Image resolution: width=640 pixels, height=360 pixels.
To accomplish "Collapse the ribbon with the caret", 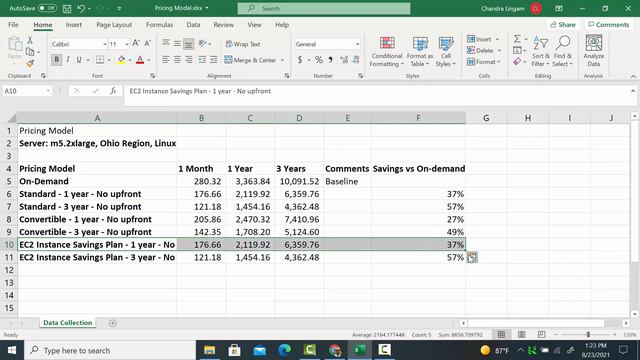I will click(633, 76).
